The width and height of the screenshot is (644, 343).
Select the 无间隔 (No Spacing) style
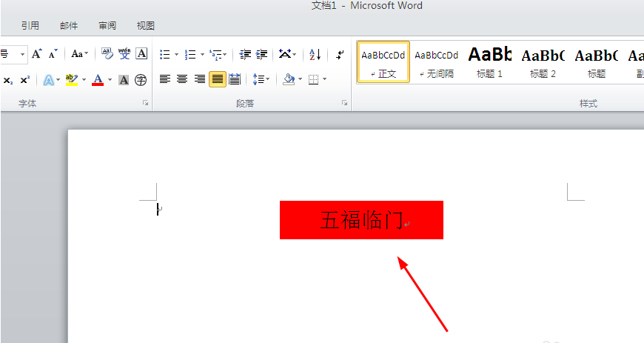click(x=436, y=62)
